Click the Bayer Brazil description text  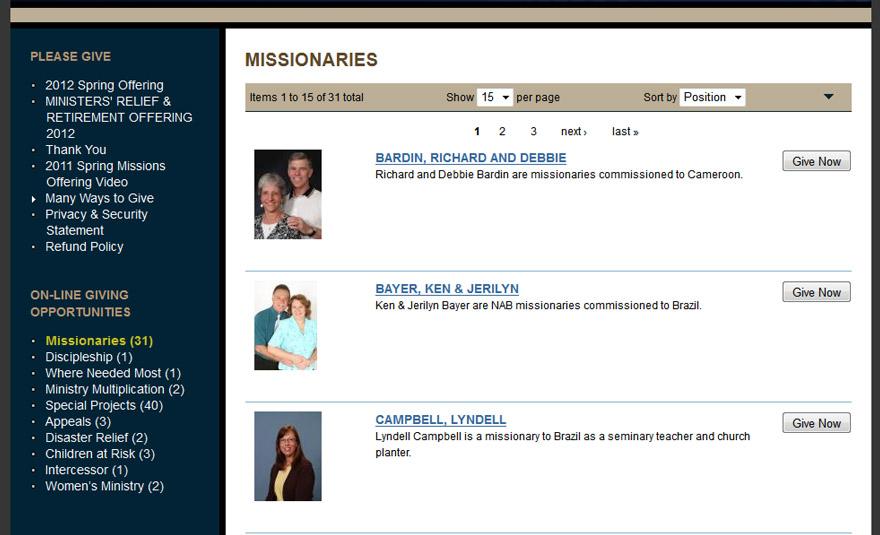[x=538, y=305]
